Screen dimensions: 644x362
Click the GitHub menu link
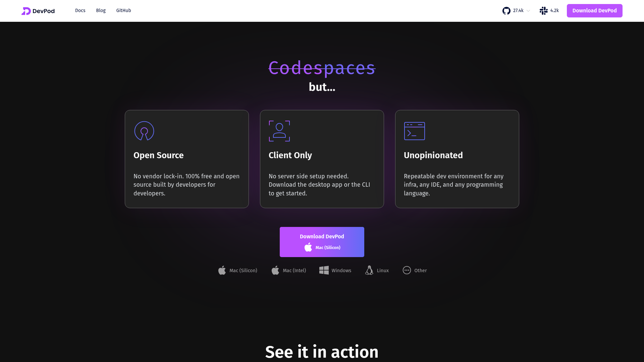pyautogui.click(x=123, y=10)
